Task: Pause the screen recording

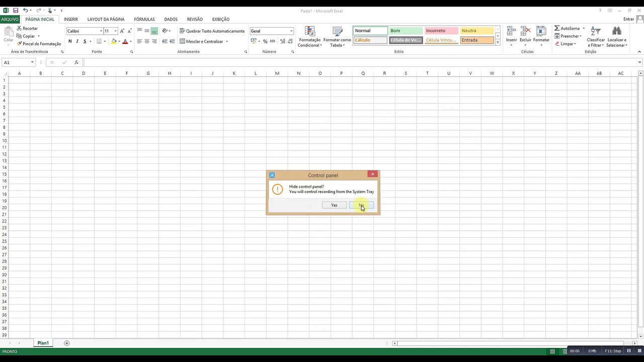Action: point(629,351)
